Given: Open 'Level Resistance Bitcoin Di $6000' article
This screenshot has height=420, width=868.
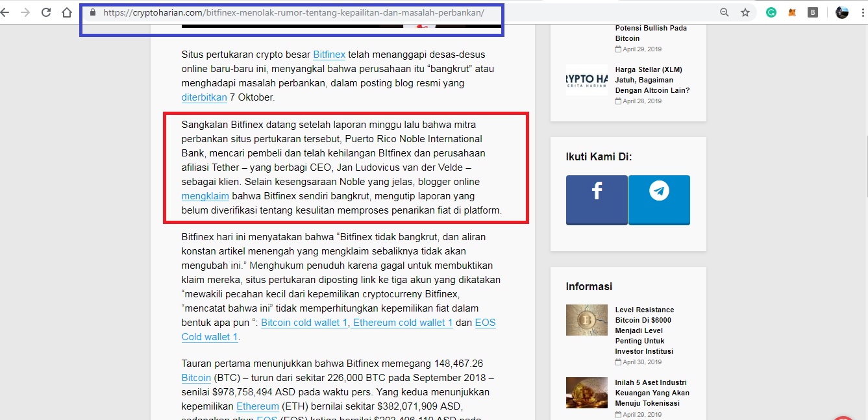Looking at the screenshot, I should [645, 330].
